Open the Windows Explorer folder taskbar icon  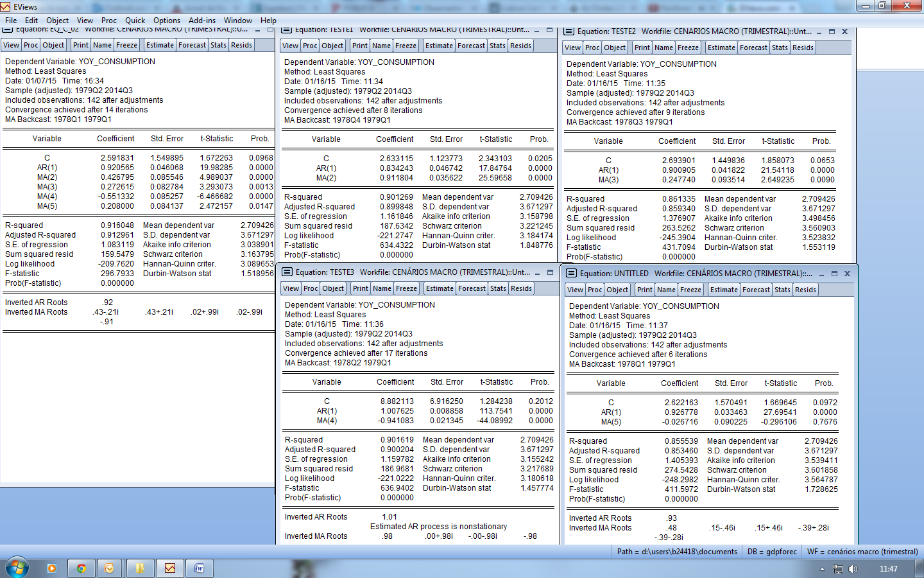tap(140, 568)
